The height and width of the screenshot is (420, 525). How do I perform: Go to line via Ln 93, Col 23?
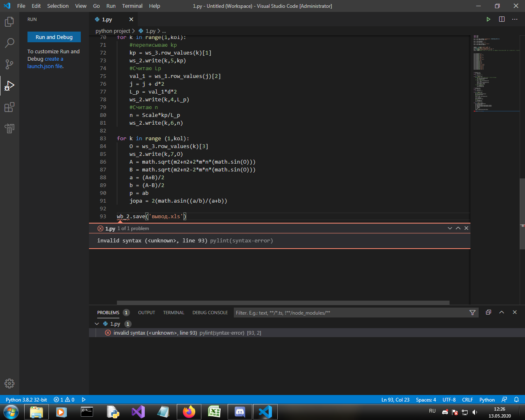click(x=395, y=399)
